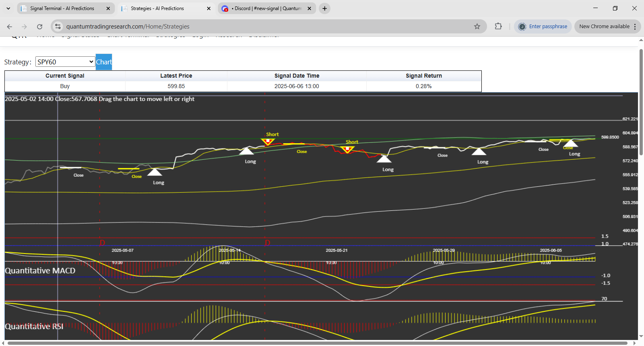Minimize the Chrome window
The height and width of the screenshot is (346, 644).
[x=596, y=8]
